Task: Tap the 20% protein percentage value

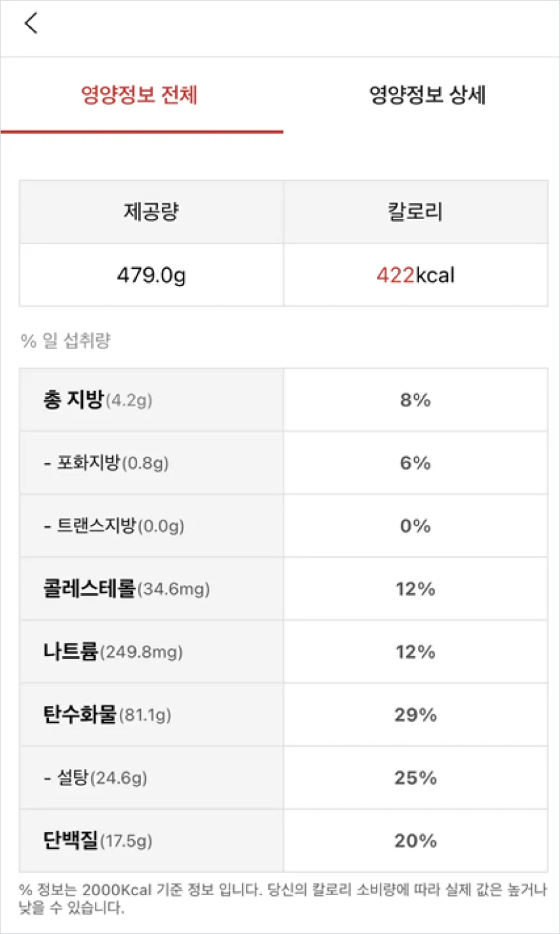Action: click(x=415, y=841)
